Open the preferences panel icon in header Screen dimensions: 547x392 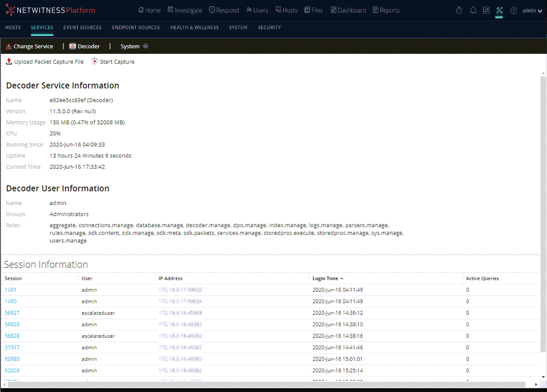486,10
